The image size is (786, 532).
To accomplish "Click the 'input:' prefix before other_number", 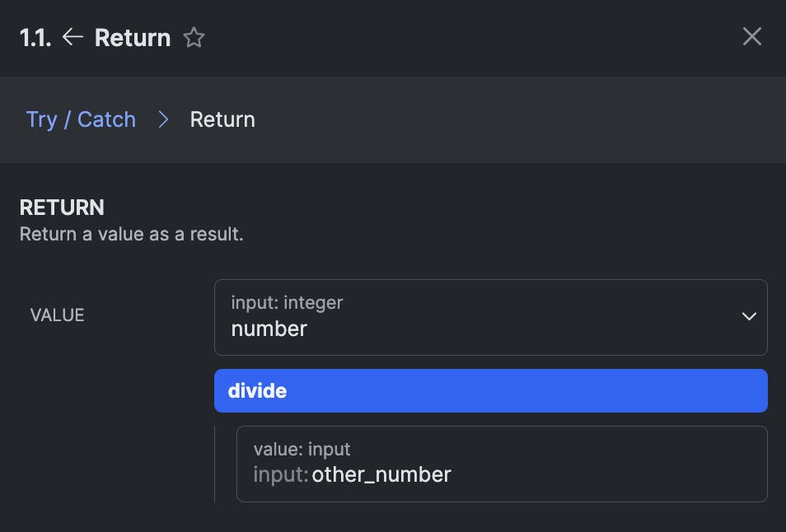I will tap(280, 474).
